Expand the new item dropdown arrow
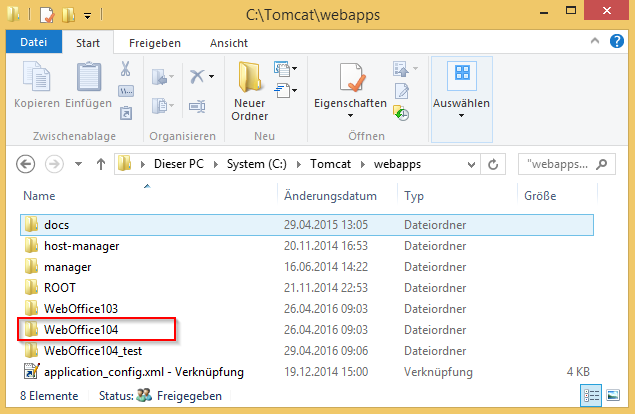635x414 pixels. (294, 68)
